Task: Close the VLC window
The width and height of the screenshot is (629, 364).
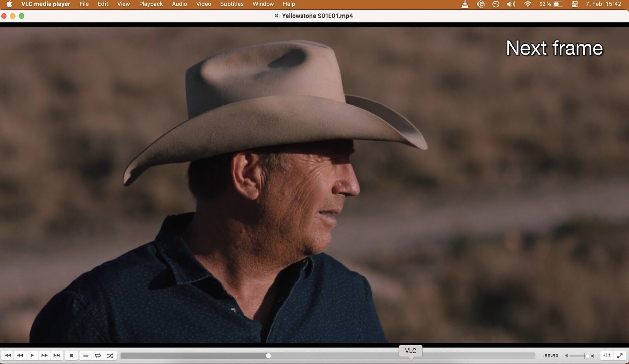Action: (x=4, y=16)
